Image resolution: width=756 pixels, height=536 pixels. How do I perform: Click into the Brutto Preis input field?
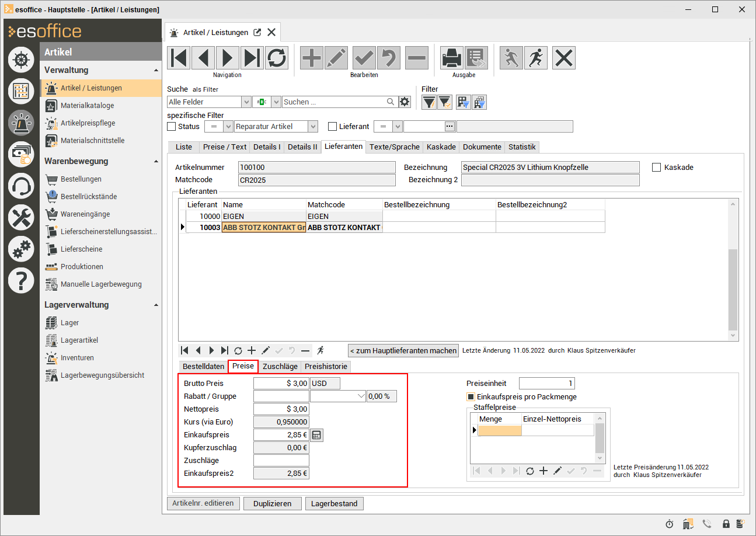click(281, 384)
